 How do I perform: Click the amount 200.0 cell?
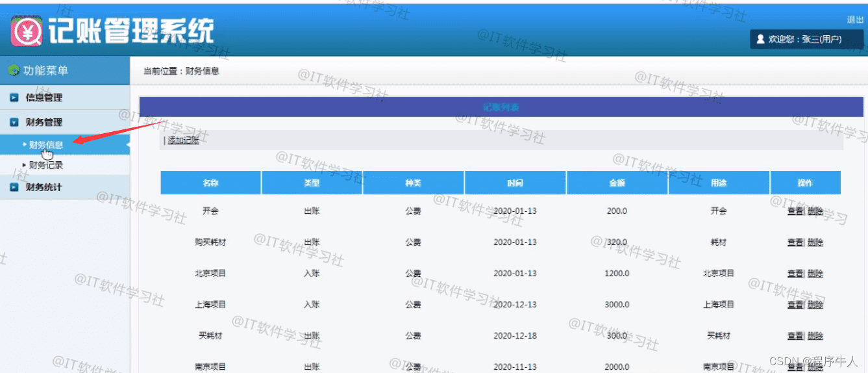(x=617, y=211)
